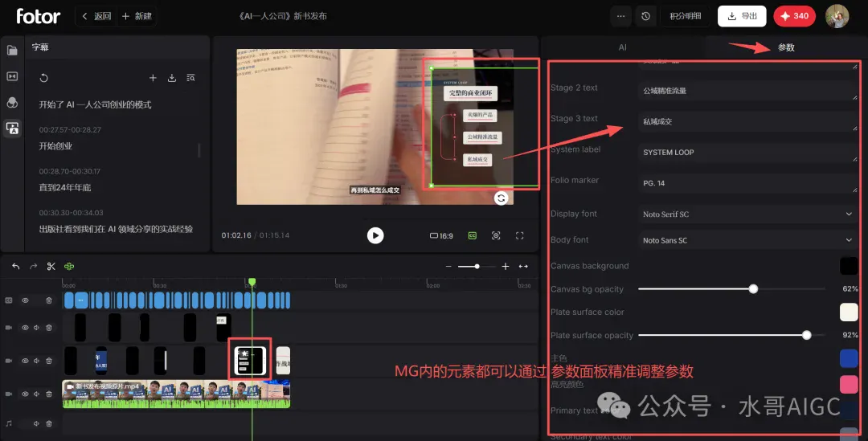Screen dimensions: 868x441
Task: Open version history clock icon
Action: [x=645, y=16]
